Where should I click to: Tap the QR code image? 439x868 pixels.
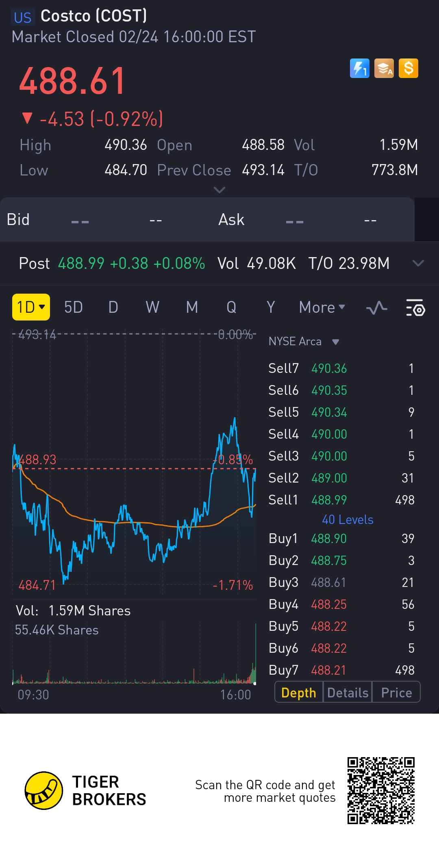click(x=381, y=790)
